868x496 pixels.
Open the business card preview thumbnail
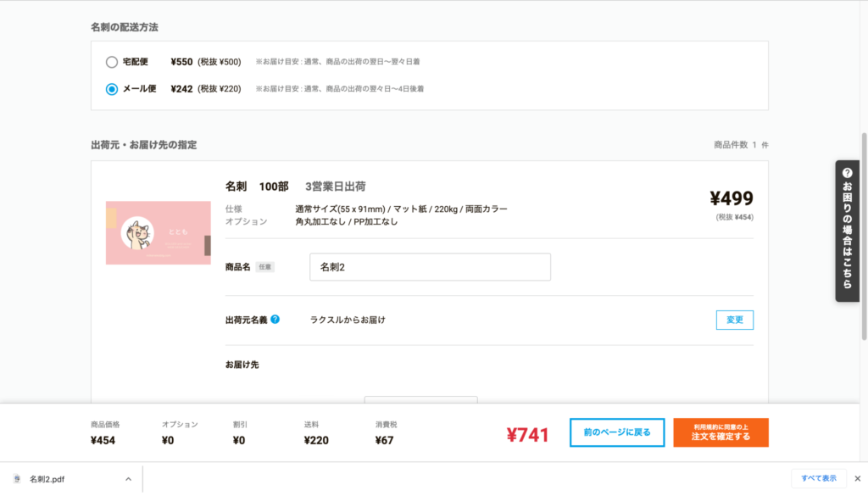(x=159, y=232)
